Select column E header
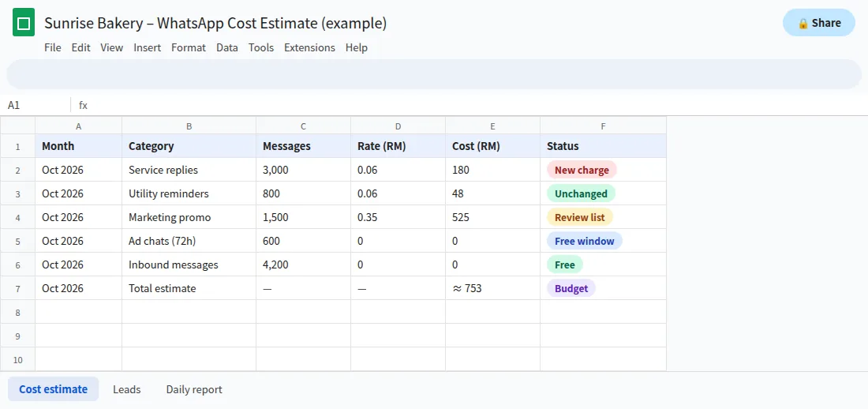 (492, 126)
